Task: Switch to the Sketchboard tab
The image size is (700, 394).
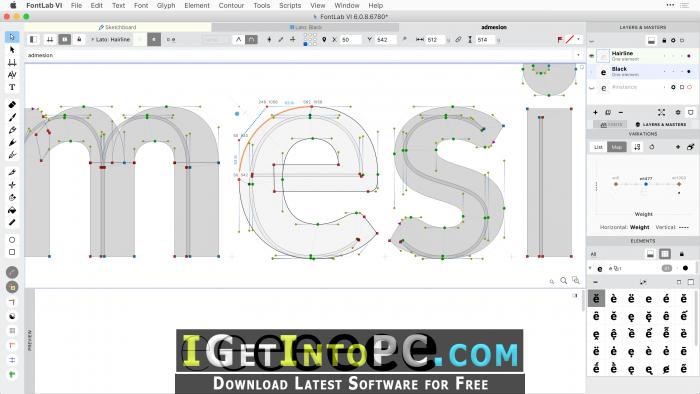Action: pyautogui.click(x=117, y=27)
